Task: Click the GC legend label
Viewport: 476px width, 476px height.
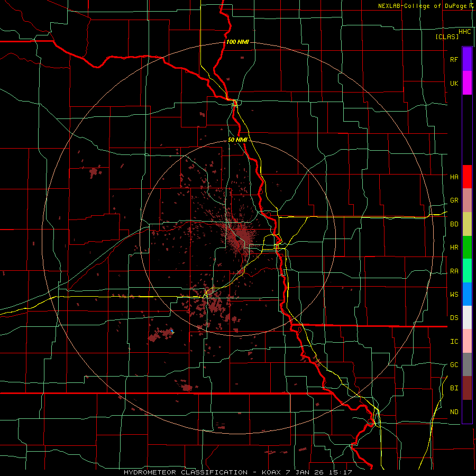Action: pos(454,364)
